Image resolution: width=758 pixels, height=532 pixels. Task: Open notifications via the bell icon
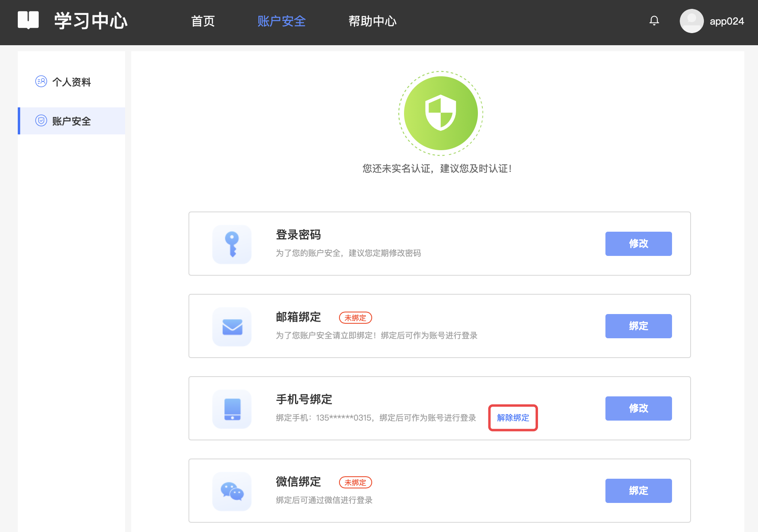[x=654, y=21]
